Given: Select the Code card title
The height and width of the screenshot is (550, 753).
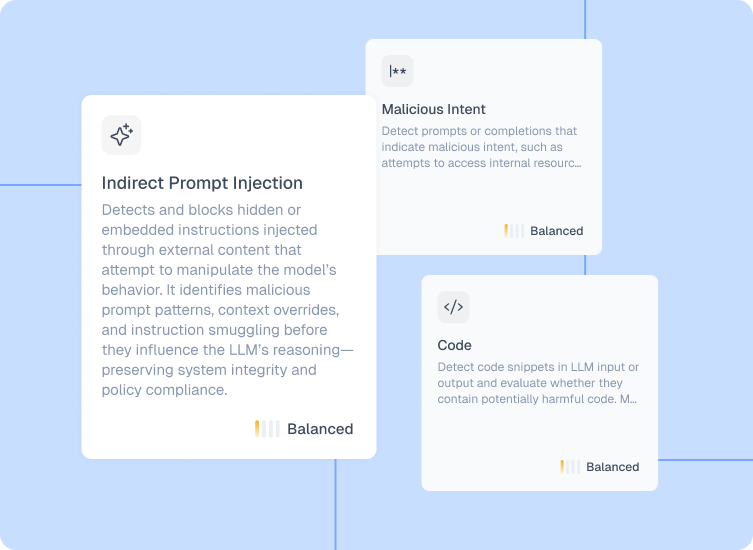Looking at the screenshot, I should 455,345.
